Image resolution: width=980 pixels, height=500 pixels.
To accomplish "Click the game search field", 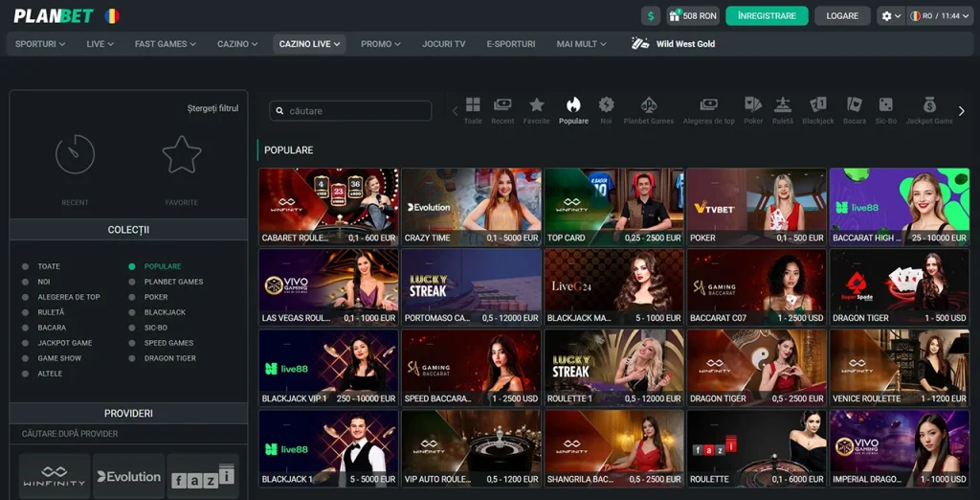I will pos(350,111).
